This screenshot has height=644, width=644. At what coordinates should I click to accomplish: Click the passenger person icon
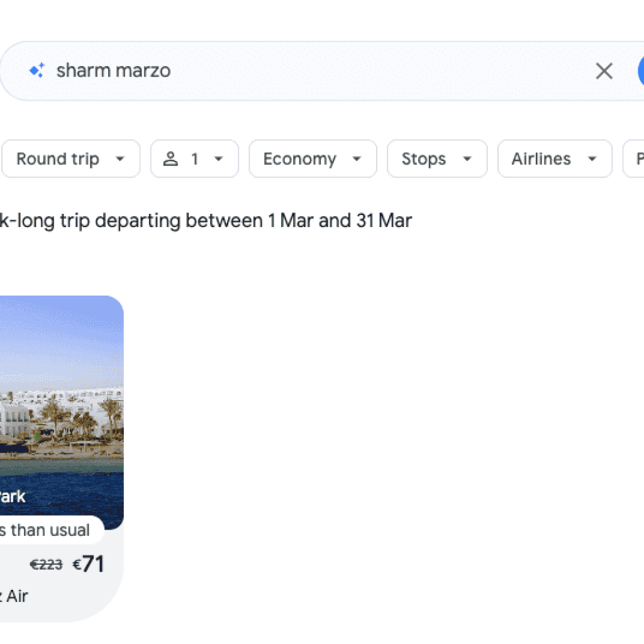pos(170,158)
